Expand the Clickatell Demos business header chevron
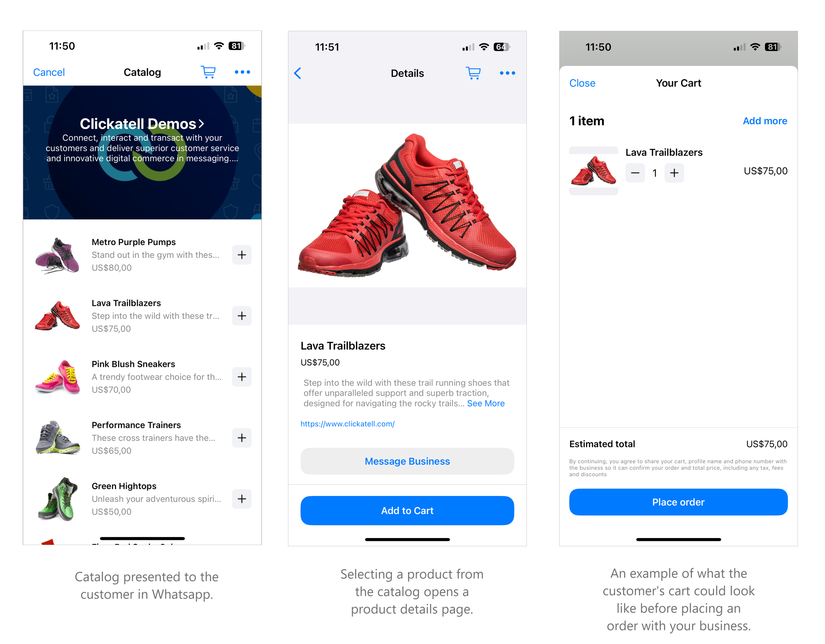Viewport: 825px width, 644px height. click(201, 123)
